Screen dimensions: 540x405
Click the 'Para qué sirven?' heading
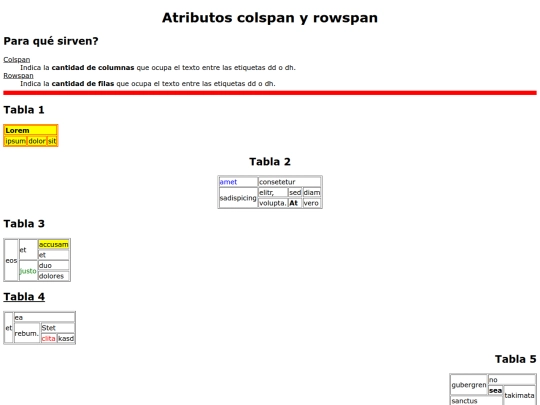[51, 41]
